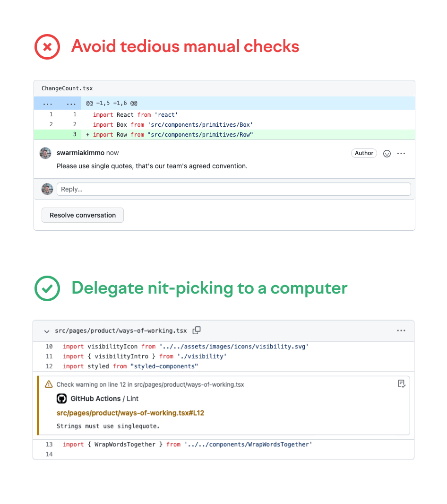The width and height of the screenshot is (447, 504).
Task: Click the Resolve conversation button
Action: click(83, 215)
